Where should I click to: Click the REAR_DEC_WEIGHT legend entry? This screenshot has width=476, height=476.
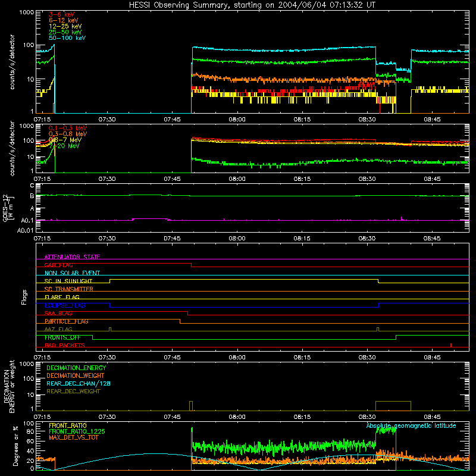tap(73, 392)
